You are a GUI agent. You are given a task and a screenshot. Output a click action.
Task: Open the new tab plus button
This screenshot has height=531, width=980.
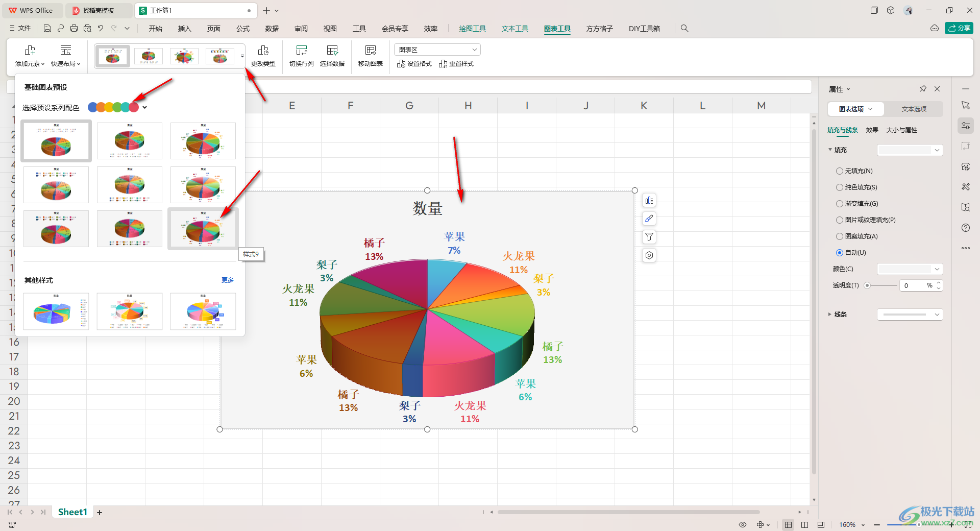click(266, 10)
